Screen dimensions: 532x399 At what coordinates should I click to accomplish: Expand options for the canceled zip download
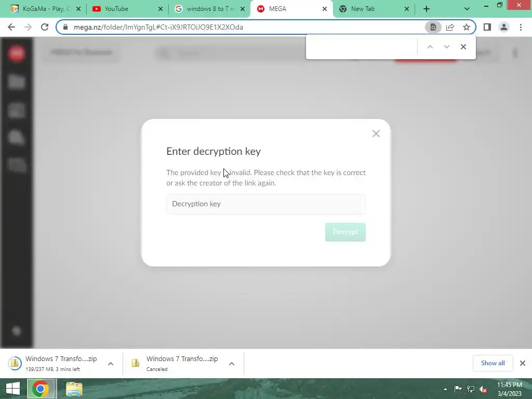232,364
